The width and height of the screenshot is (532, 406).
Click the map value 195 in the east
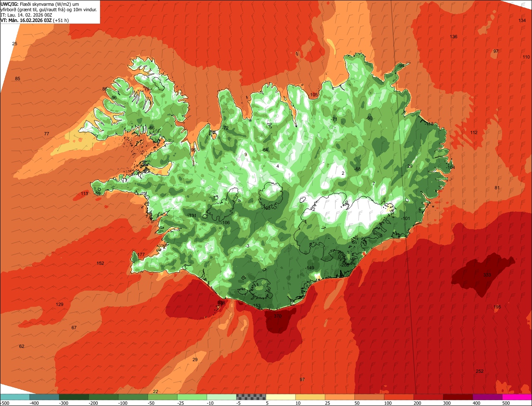click(498, 307)
